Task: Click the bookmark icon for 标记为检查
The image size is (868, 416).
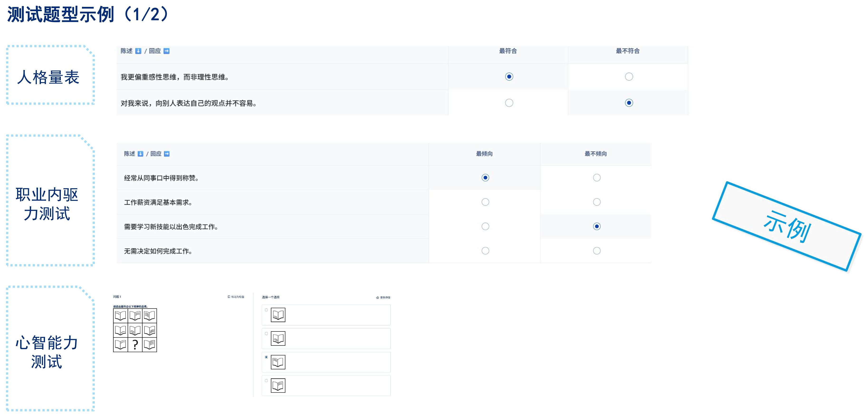Action: 229,297
